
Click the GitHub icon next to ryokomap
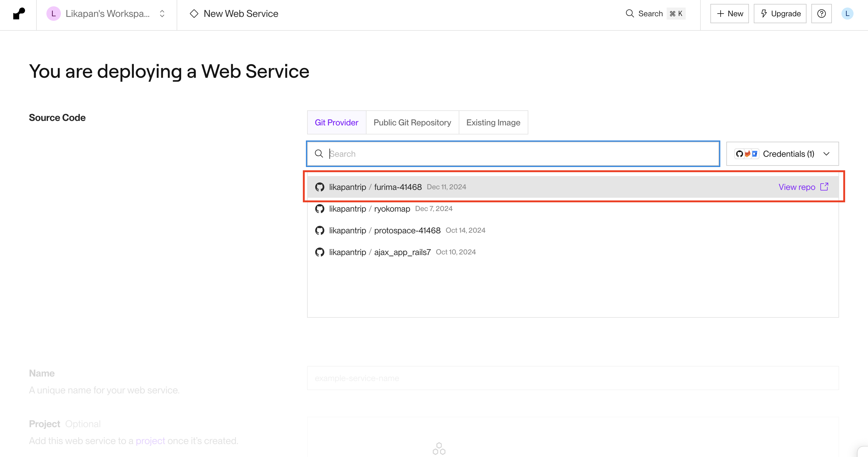[319, 209]
